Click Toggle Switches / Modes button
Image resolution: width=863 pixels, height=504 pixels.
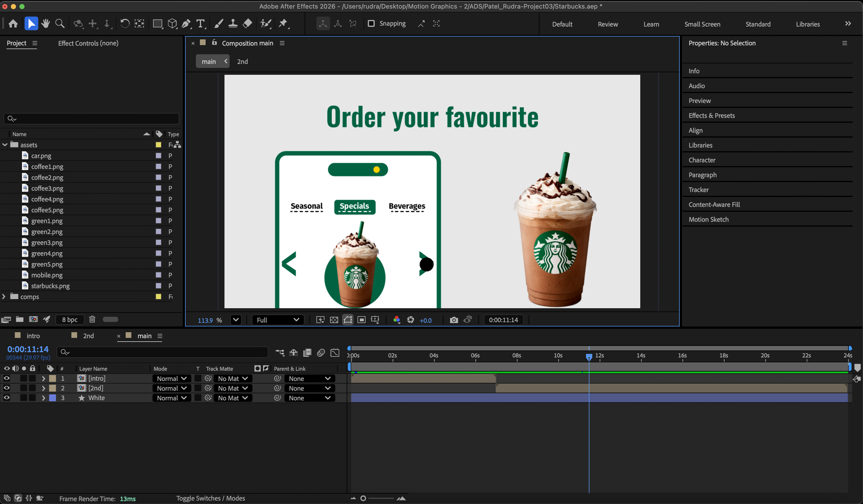pyautogui.click(x=210, y=498)
